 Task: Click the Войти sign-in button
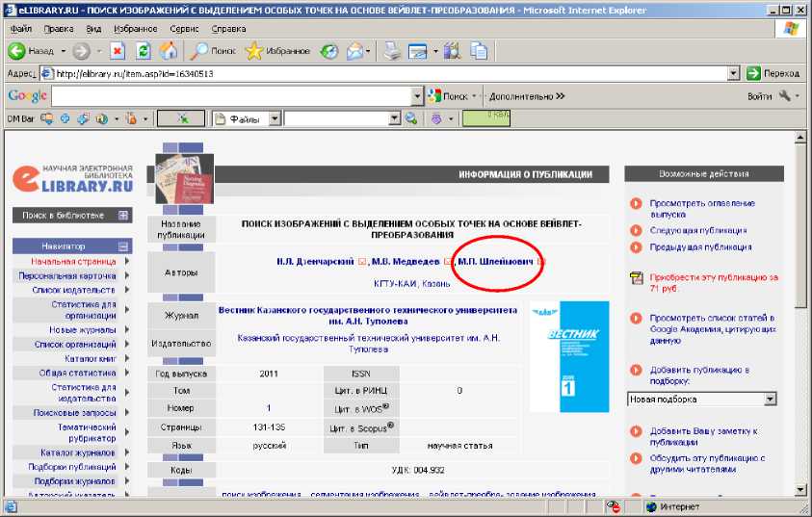pos(760,96)
